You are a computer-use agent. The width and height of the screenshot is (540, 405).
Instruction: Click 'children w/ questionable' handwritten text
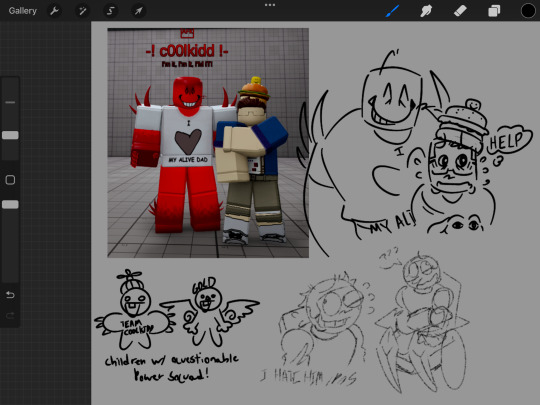coord(172,361)
